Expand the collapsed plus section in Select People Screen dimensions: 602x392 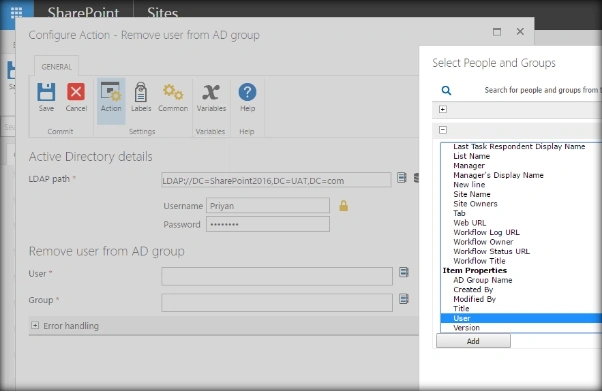(x=443, y=109)
